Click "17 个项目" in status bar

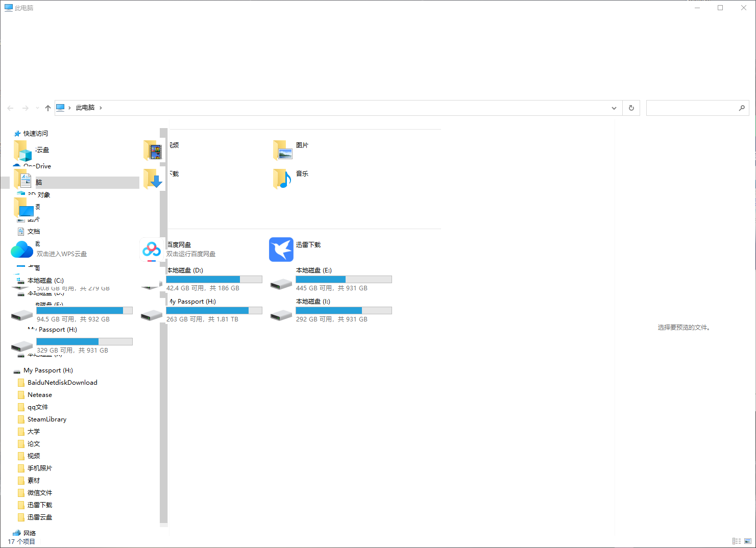click(x=21, y=542)
